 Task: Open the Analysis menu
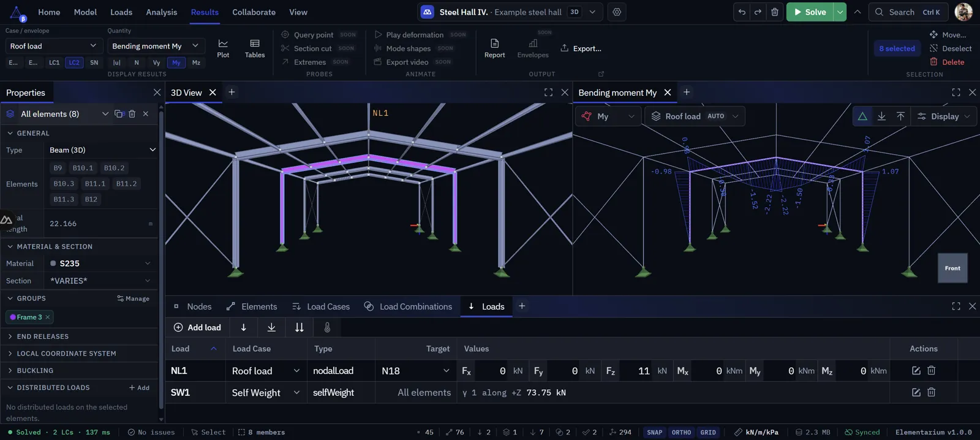point(161,12)
